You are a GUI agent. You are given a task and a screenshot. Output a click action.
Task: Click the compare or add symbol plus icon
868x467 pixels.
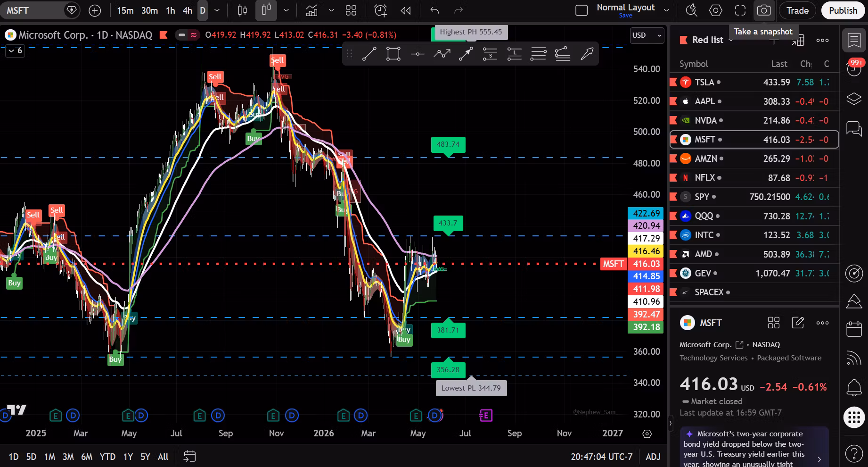click(x=95, y=10)
